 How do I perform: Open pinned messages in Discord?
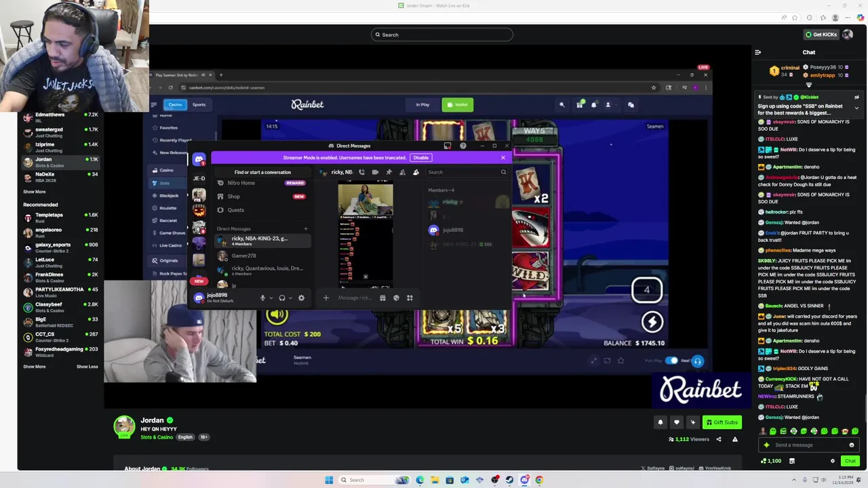coord(389,172)
